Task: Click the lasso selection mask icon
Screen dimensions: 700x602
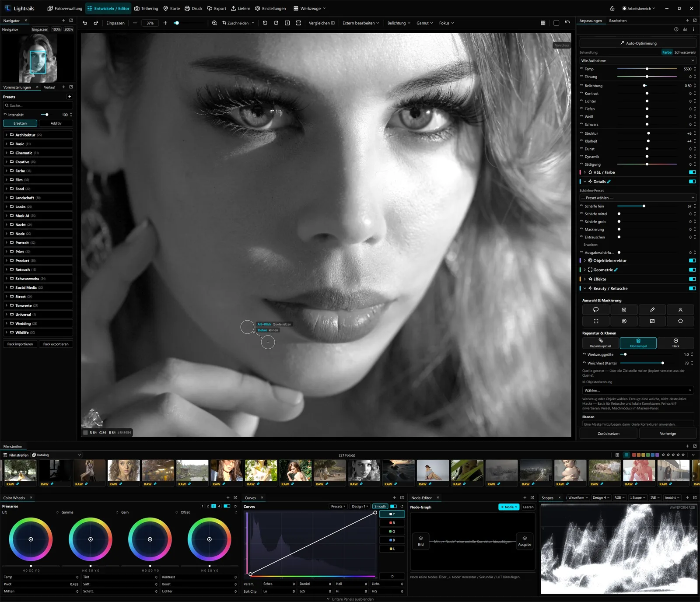Action: click(596, 310)
